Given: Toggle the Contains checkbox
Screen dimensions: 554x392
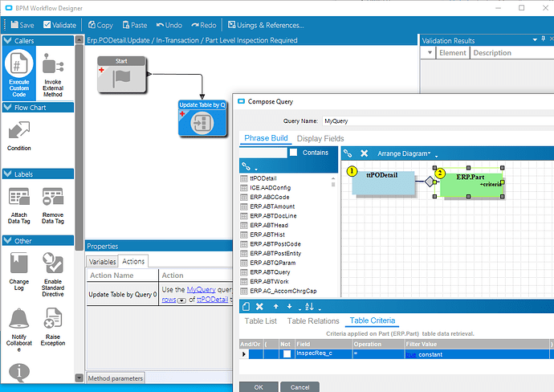Looking at the screenshot, I should [x=294, y=153].
